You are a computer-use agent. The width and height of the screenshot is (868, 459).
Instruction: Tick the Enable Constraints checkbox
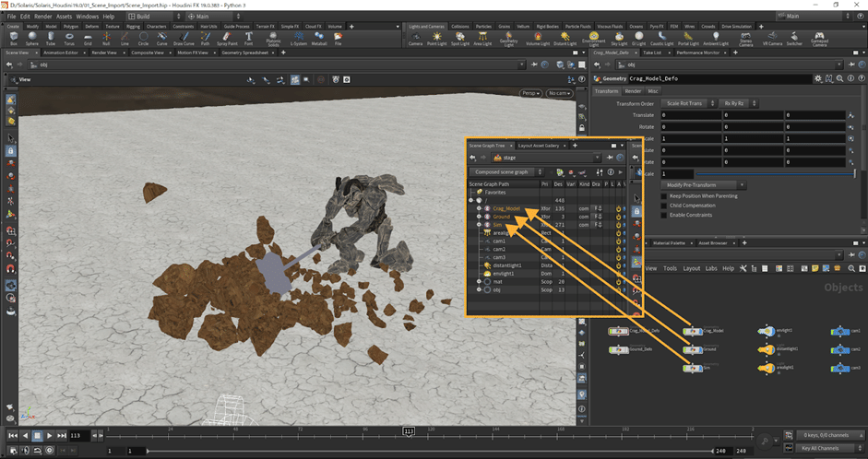[665, 215]
